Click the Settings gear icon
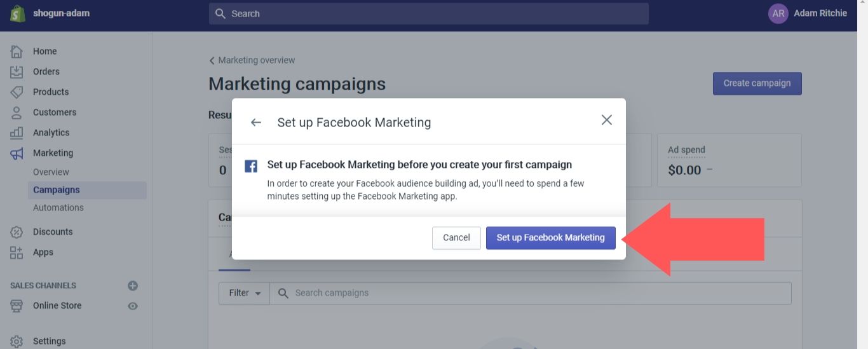 (17, 341)
